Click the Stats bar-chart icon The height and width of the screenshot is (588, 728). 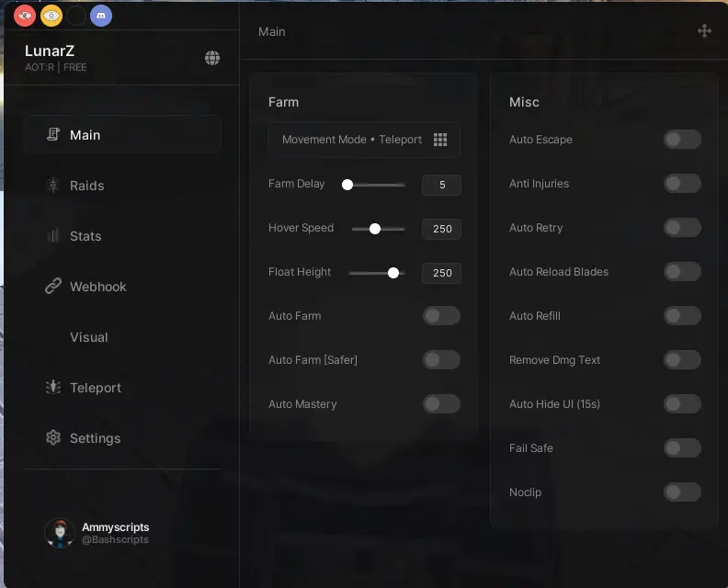point(53,236)
